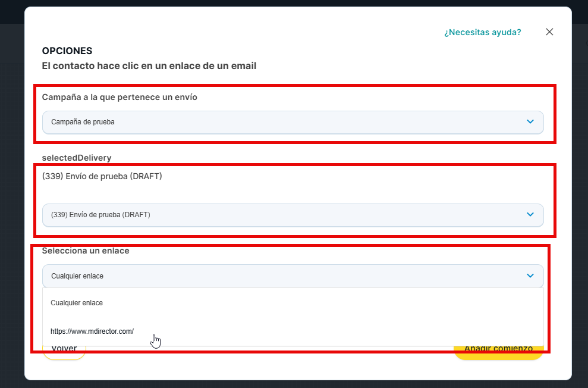This screenshot has width=588, height=388.
Task: Choose the "Cualquier enlace" option in the open list
Action: point(77,303)
